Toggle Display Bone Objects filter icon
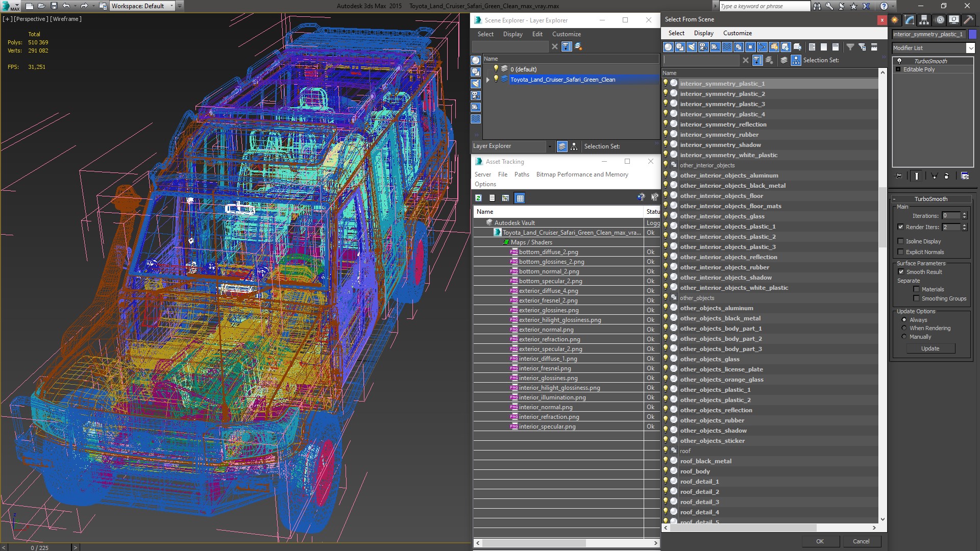Screen dimensions: 980x551 (762, 47)
